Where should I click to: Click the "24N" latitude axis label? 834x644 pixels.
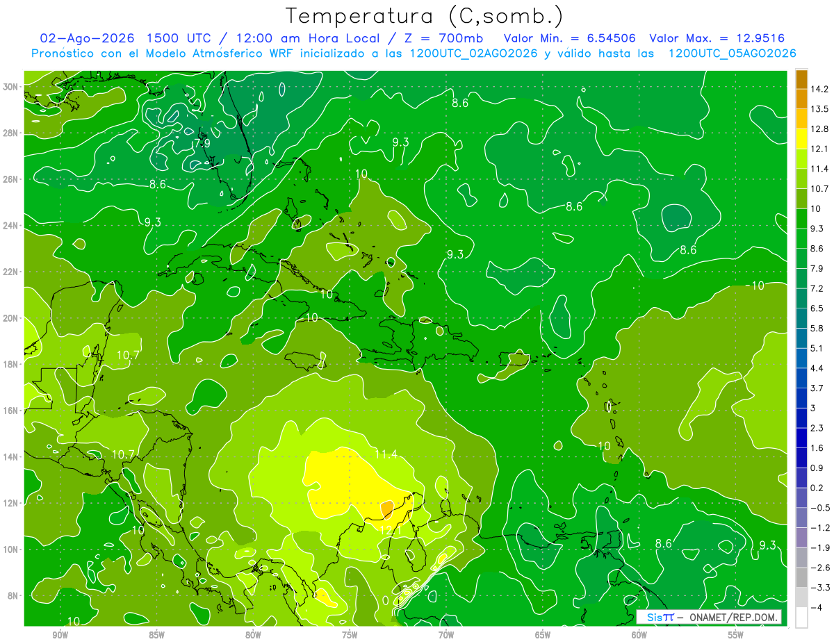click(10, 225)
